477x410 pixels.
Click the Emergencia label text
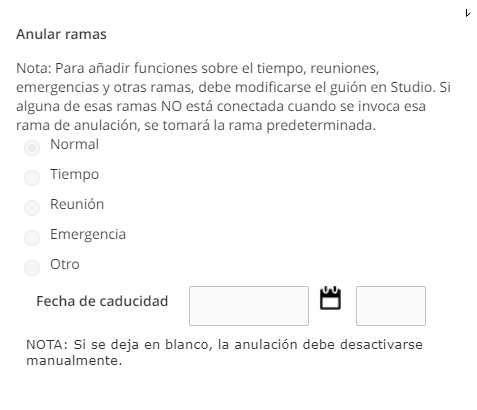coord(88,235)
